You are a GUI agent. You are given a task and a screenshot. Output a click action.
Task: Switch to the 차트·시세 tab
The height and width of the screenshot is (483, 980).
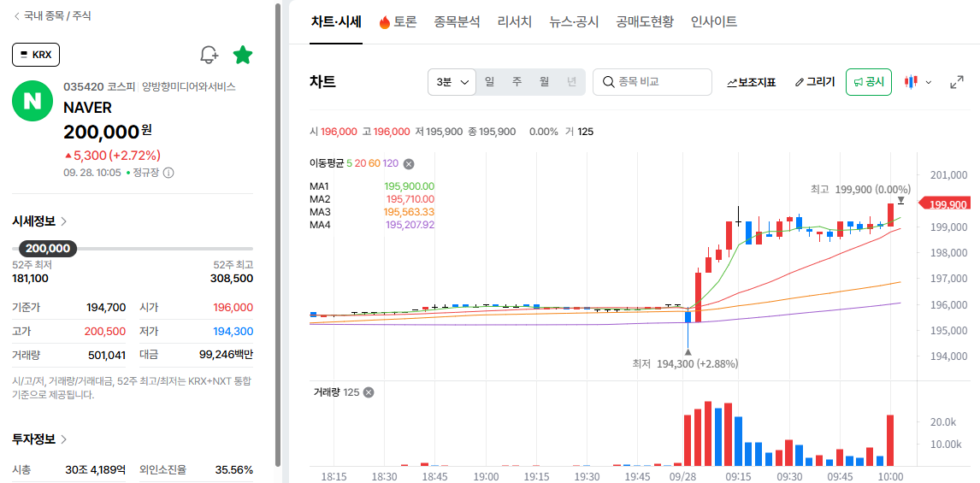pos(336,22)
